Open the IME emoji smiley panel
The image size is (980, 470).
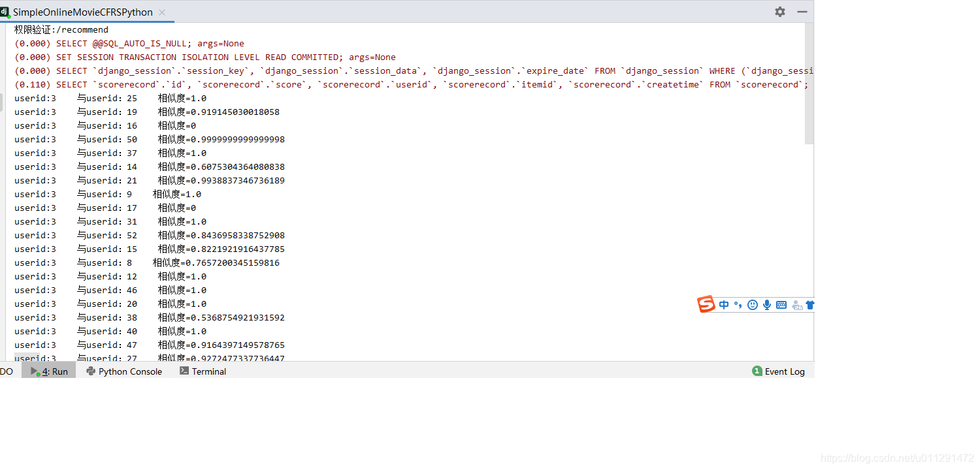753,305
